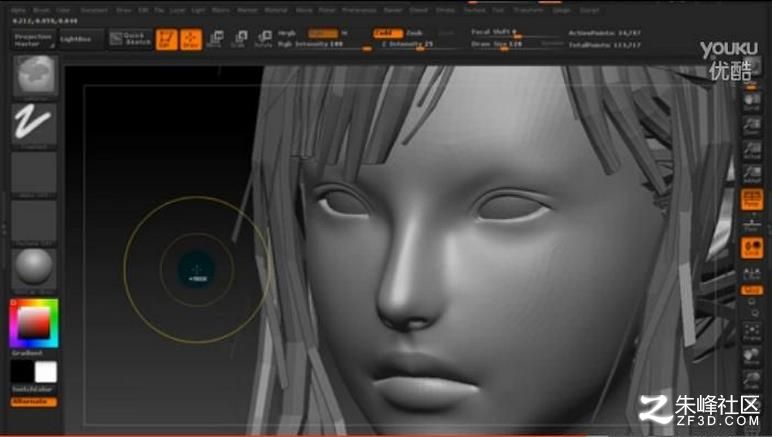Open the Render menu
The height and width of the screenshot is (437, 772).
click(393, 10)
